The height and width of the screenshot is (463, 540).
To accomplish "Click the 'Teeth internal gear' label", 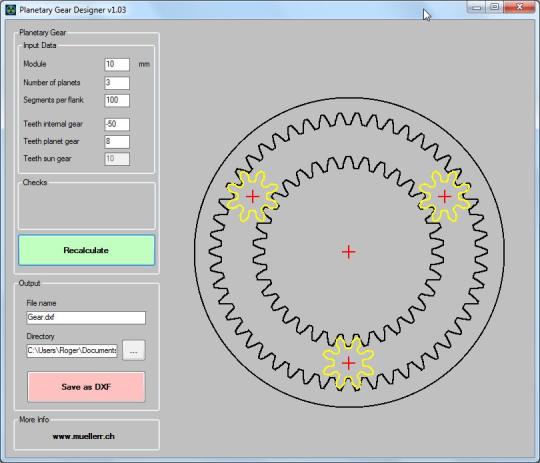I will [x=53, y=124].
